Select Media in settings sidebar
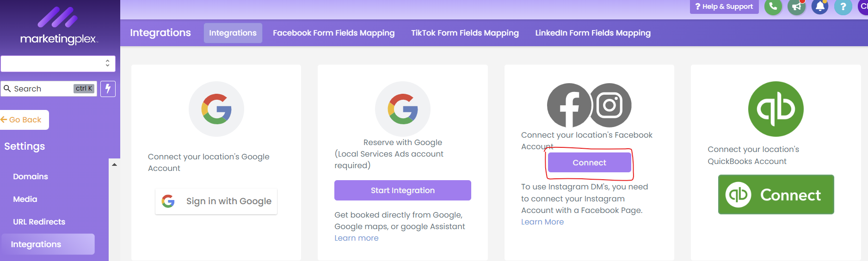 (25, 199)
